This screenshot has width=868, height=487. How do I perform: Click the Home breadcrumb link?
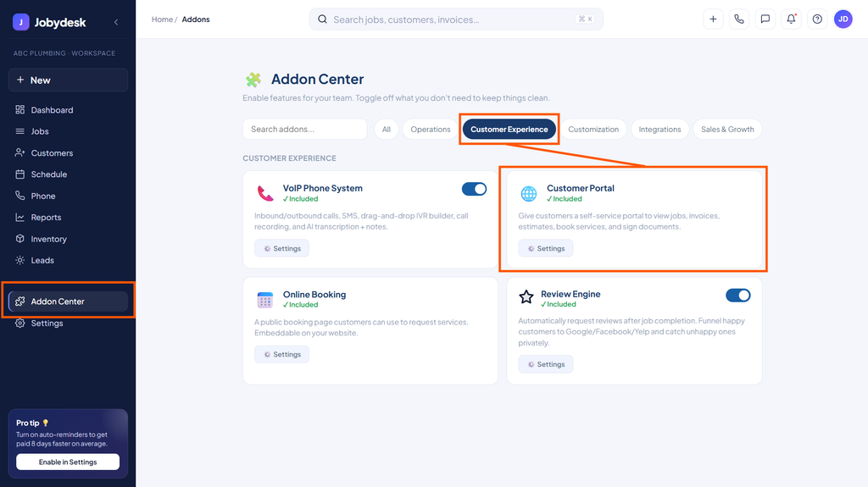(162, 19)
